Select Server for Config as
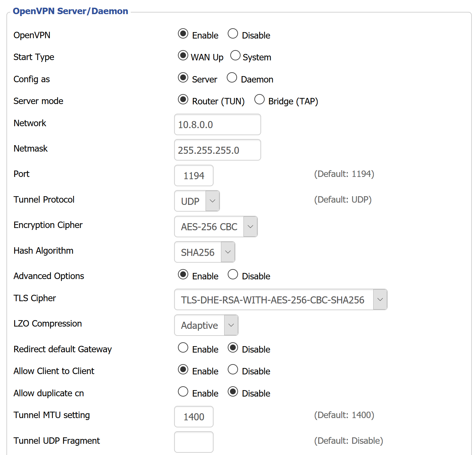 click(183, 78)
